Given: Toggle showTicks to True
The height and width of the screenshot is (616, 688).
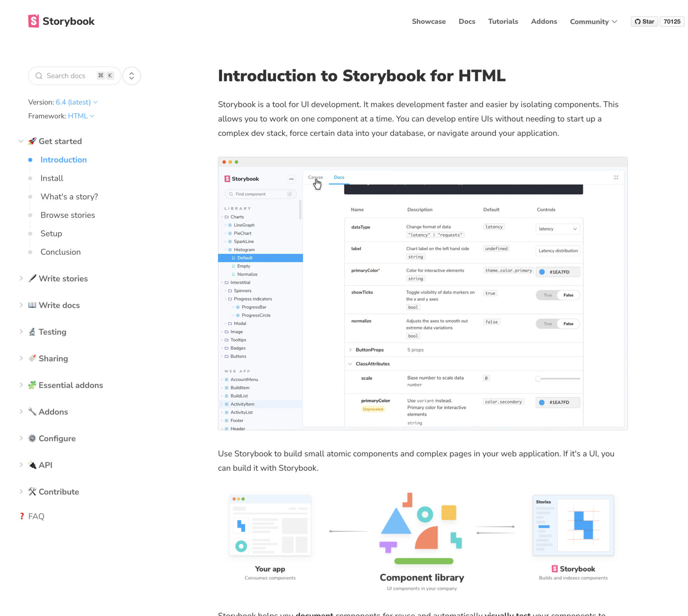Looking at the screenshot, I should (x=548, y=295).
